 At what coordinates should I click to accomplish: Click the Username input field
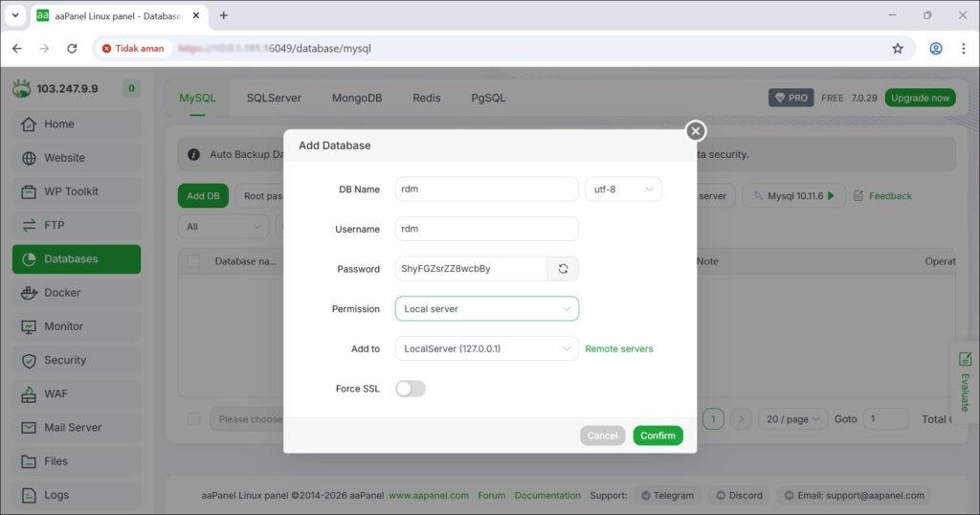(487, 230)
